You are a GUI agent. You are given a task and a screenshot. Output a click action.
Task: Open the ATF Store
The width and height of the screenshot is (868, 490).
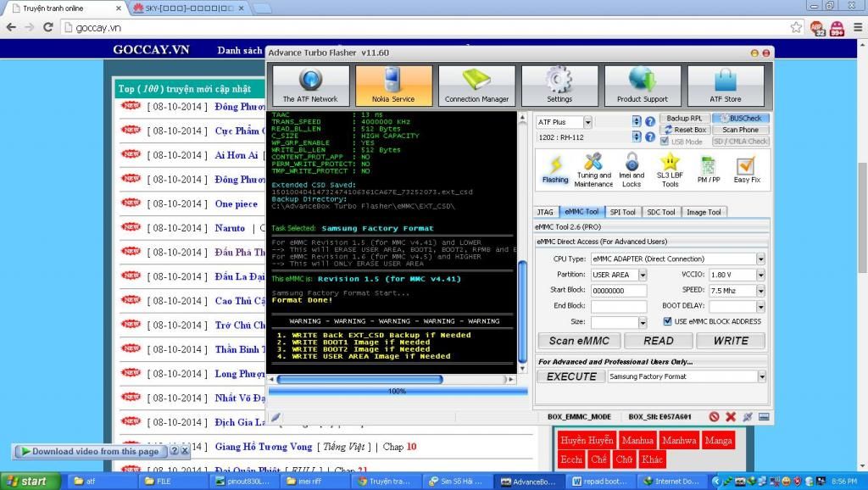(x=726, y=86)
